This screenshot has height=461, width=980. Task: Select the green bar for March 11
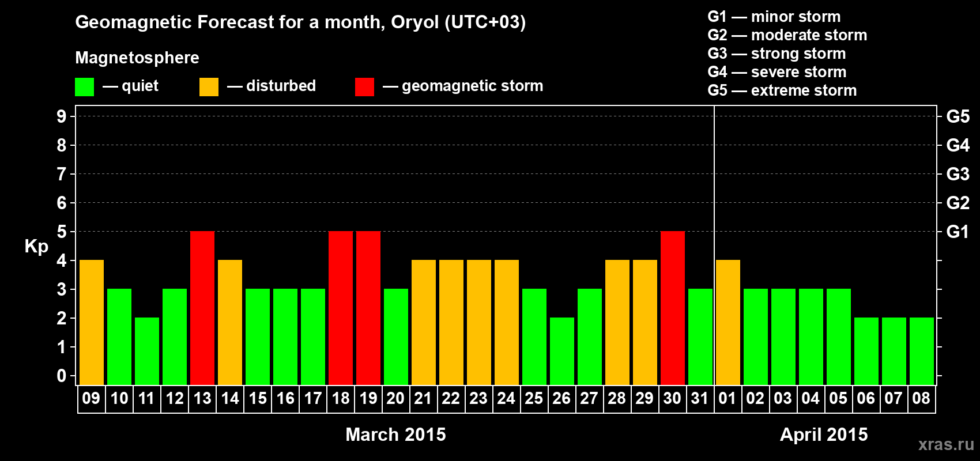coord(147,351)
